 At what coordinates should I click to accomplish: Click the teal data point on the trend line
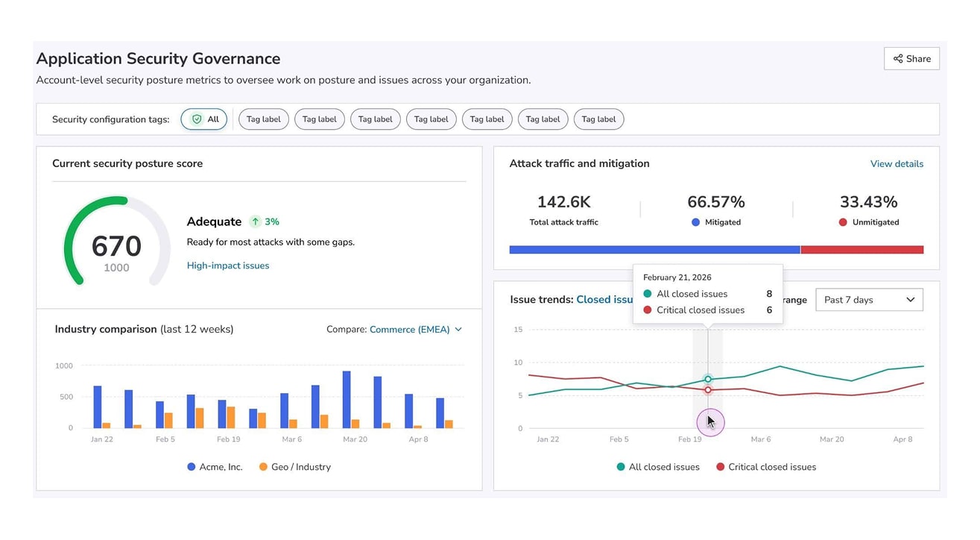708,380
